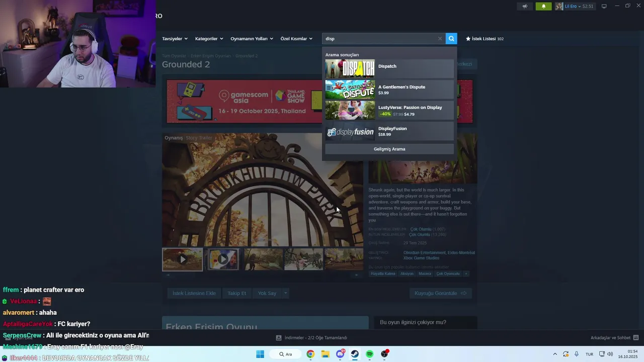
Task: Select the third screenshot thumbnail
Action: pos(263,259)
